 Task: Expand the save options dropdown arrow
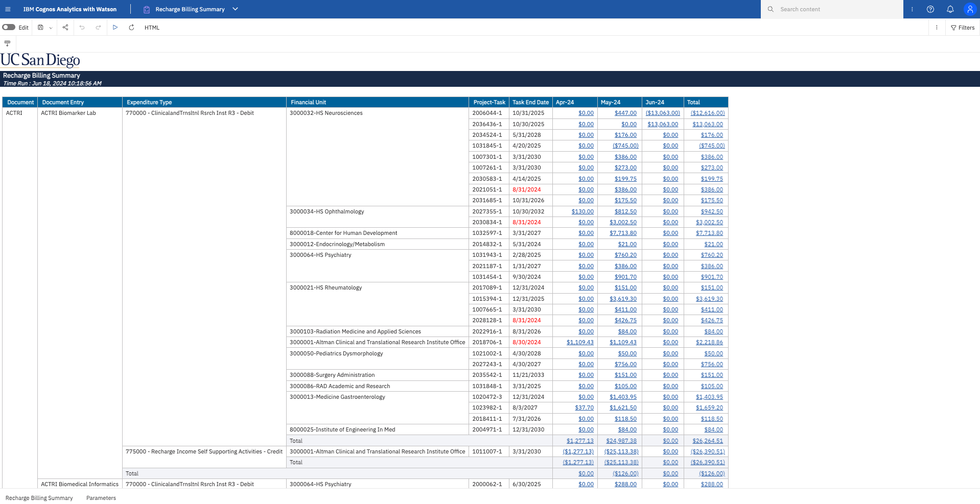51,28
